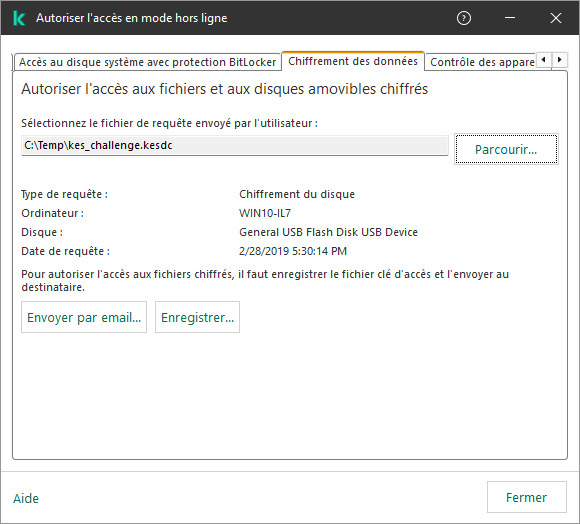The width and height of the screenshot is (580, 524).
Task: Select request date 2/28/2019 5:30:14 PM
Action: pyautogui.click(x=293, y=251)
